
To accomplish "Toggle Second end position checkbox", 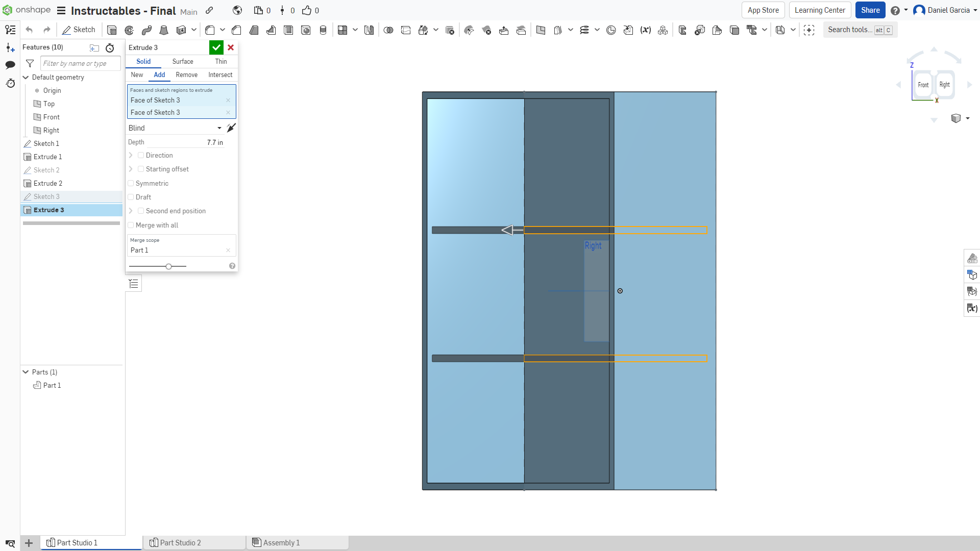I will coord(141,211).
